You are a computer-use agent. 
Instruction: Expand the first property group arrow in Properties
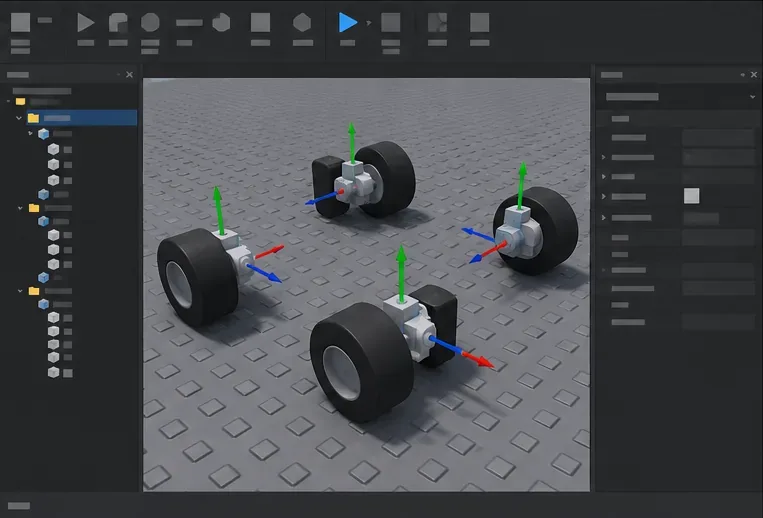(x=603, y=157)
